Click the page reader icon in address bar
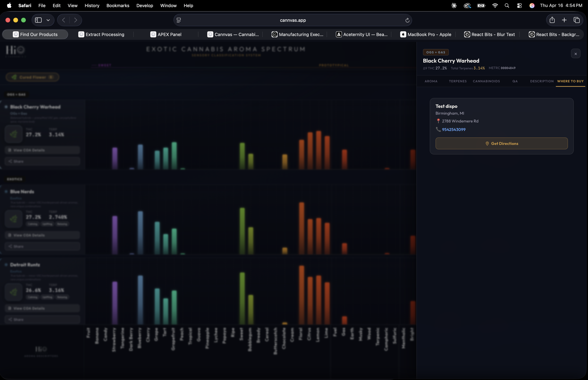Image resolution: width=588 pixels, height=380 pixels. [179, 20]
